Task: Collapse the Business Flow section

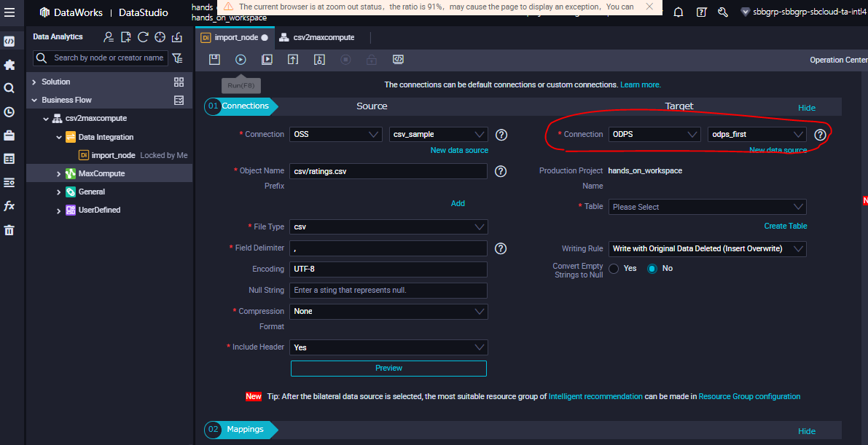Action: (34, 101)
